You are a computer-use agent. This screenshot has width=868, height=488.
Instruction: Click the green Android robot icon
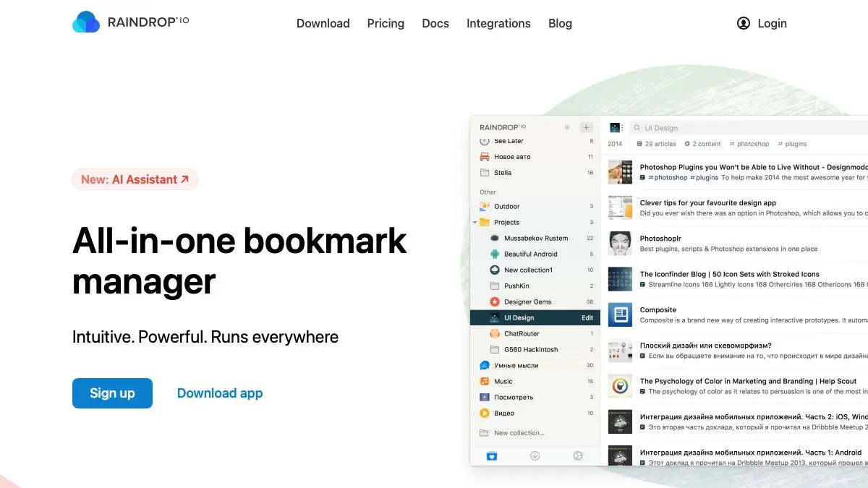click(x=495, y=254)
